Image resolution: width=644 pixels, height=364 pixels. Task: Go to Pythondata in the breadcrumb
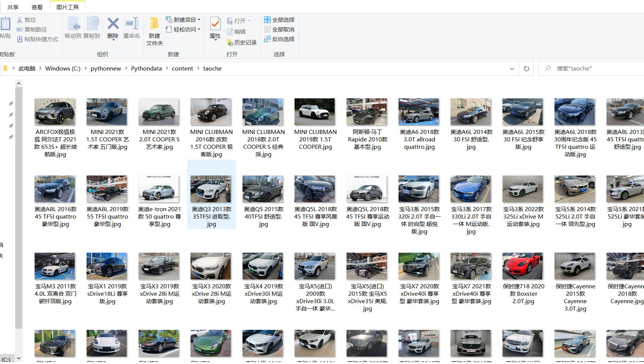(146, 68)
